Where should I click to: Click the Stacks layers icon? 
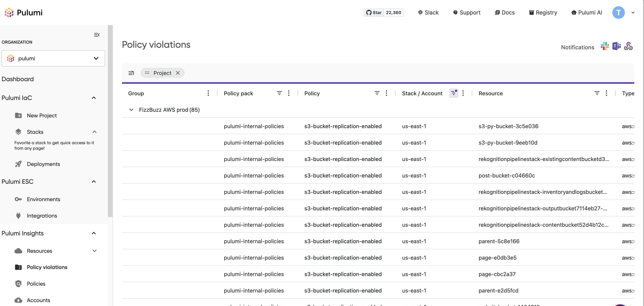coord(18,132)
